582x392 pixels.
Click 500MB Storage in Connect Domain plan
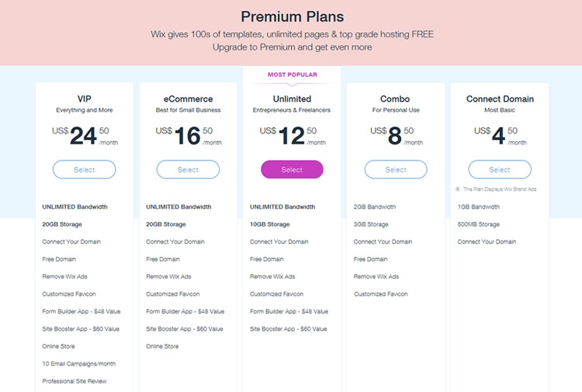(479, 224)
